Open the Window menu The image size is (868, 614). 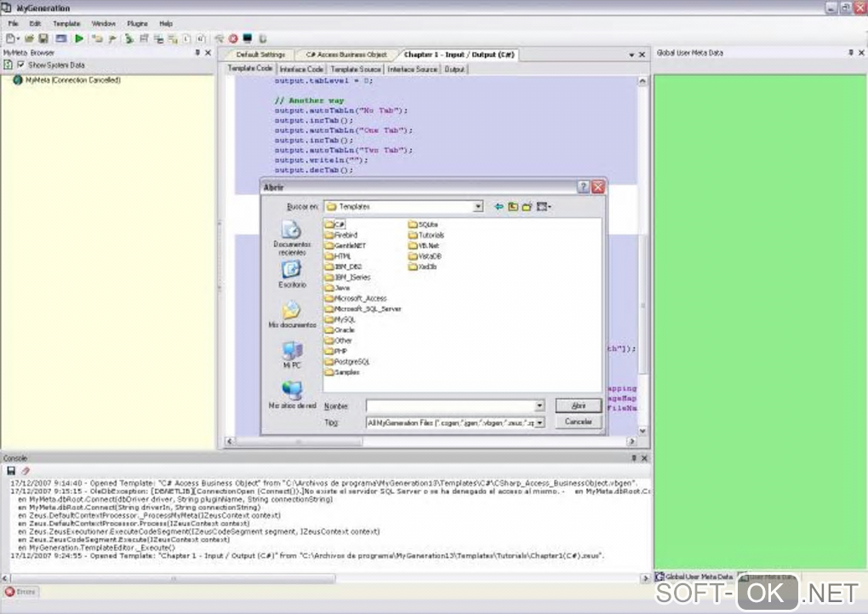click(x=104, y=24)
